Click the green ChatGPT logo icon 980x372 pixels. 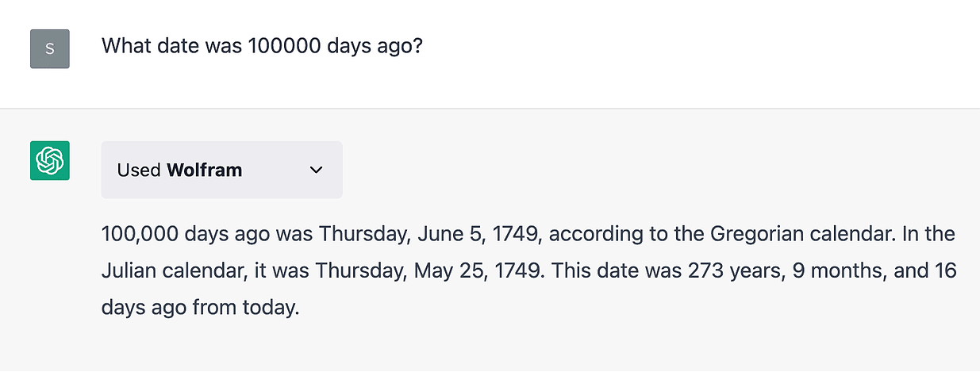tap(49, 160)
